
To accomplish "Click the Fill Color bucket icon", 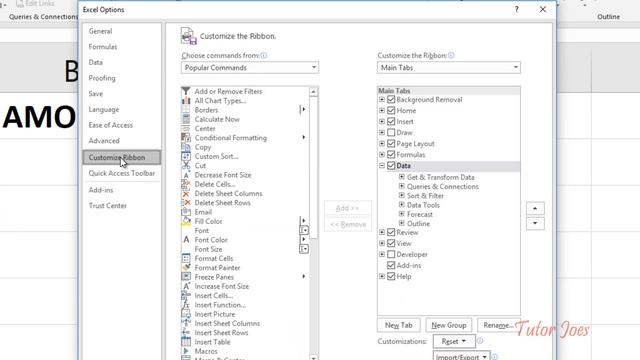I will coord(186,221).
